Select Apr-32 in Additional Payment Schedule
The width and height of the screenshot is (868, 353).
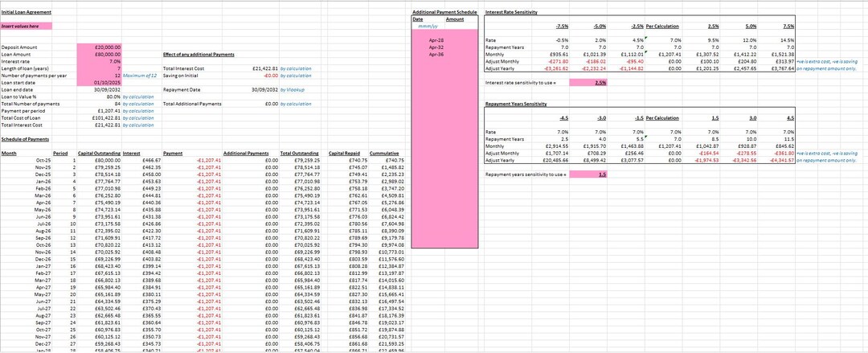coord(436,47)
